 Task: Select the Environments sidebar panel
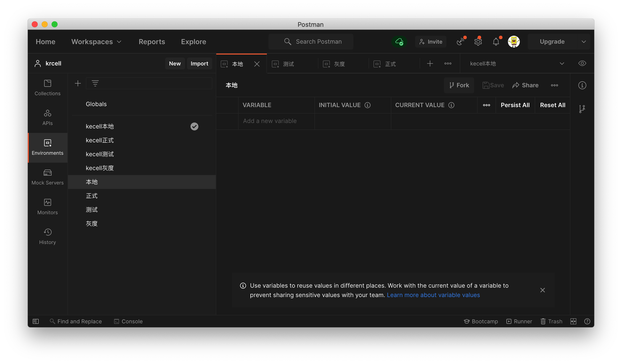coord(47,148)
